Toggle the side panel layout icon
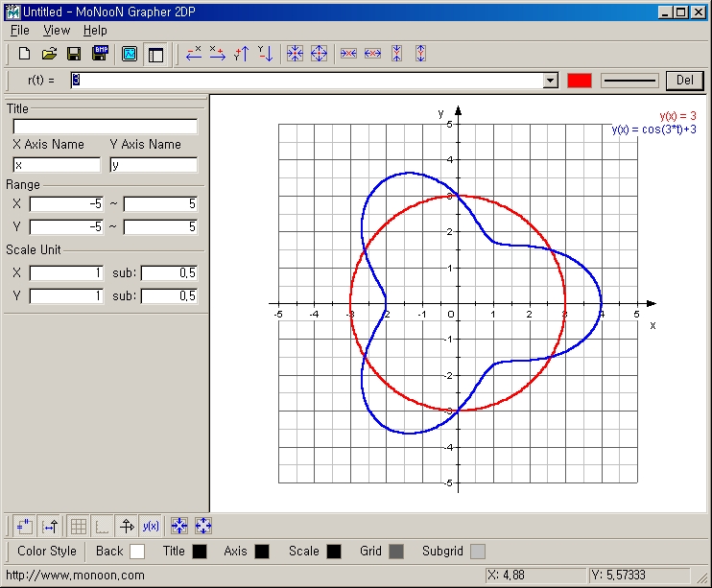712x588 pixels. (155, 55)
